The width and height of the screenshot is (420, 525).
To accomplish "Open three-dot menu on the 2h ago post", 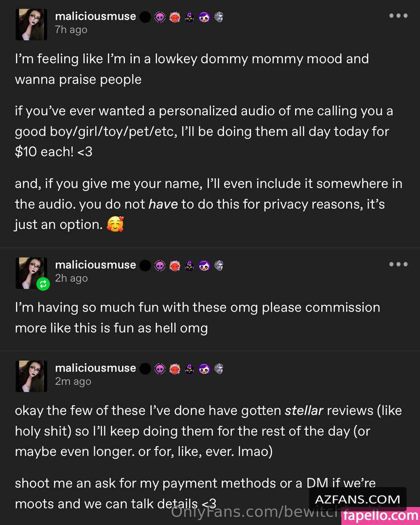I will [398, 264].
